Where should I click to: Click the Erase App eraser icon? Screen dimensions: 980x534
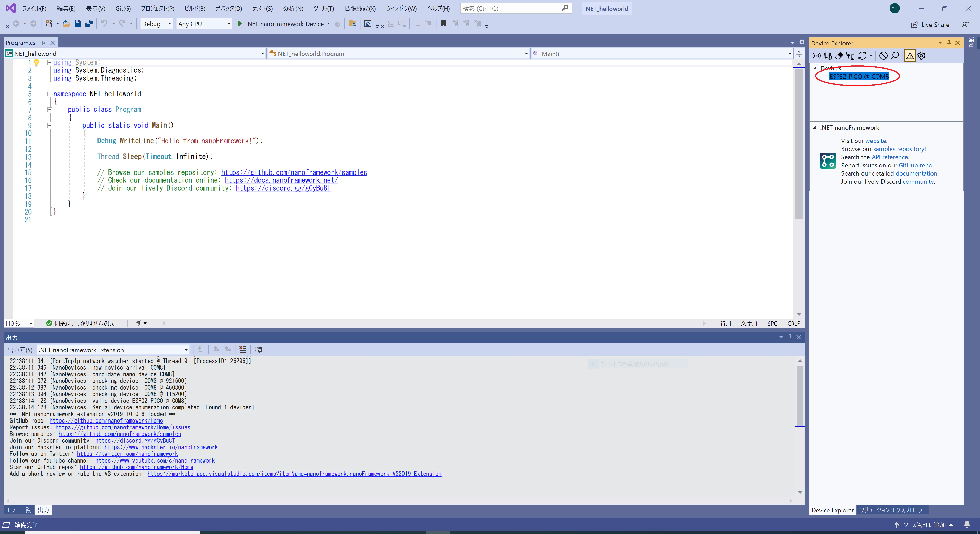point(839,56)
